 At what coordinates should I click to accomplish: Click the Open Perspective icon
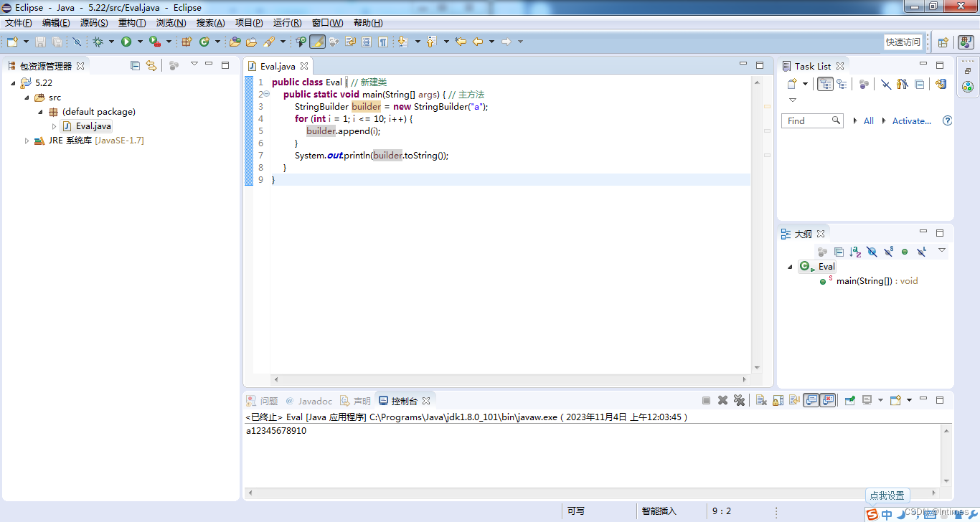coord(943,42)
